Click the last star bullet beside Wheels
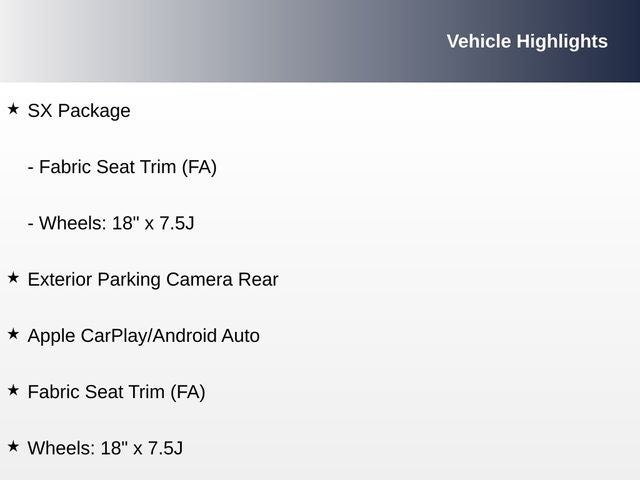This screenshot has width=640, height=480. [13, 445]
